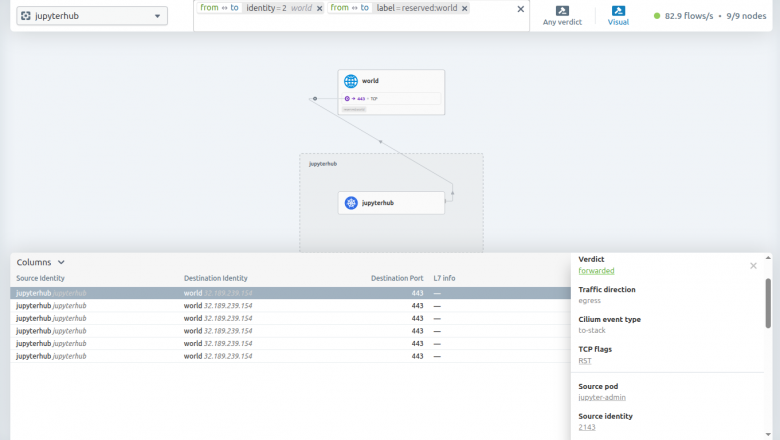The image size is (780, 440).
Task: Click the to-stack Cilium event type value
Action: [592, 331]
